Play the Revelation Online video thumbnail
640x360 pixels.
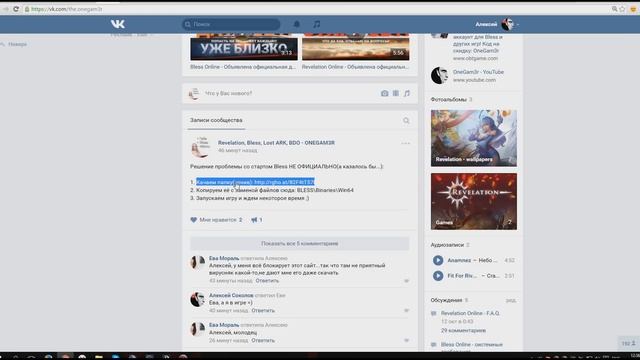pos(356,47)
